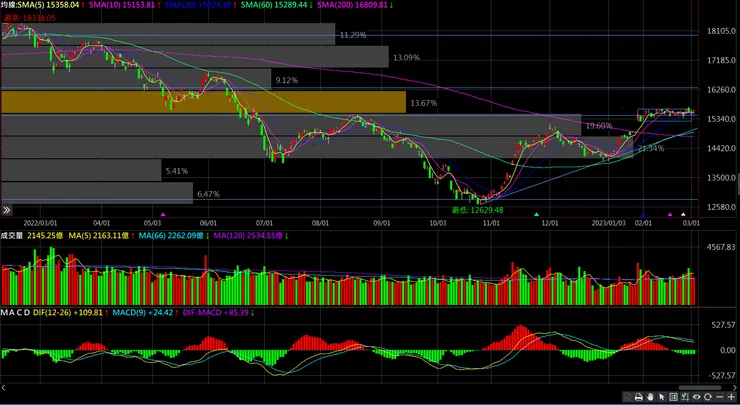This screenshot has height=405, width=740.
Task: Click the low 12629.48 label
Action: point(478,210)
